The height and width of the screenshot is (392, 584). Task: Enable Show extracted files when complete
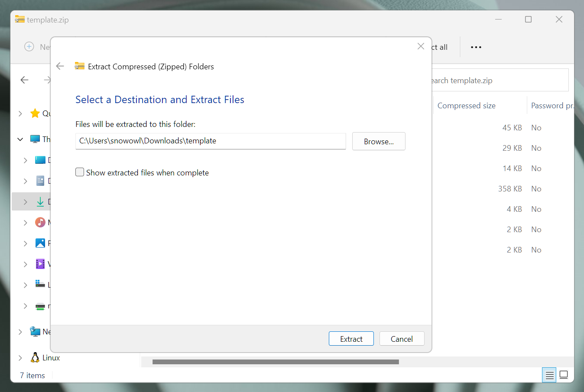coord(80,172)
